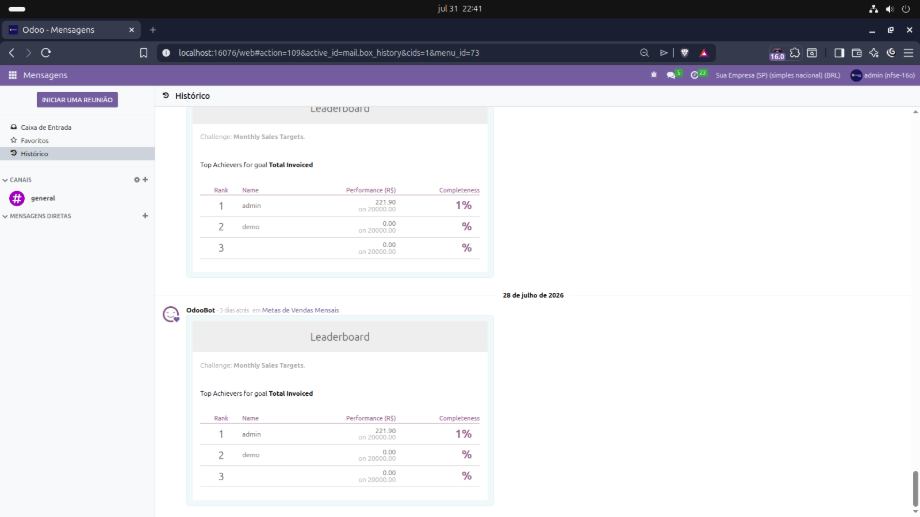Add a new channel with plus icon
The width and height of the screenshot is (920, 517).
click(146, 180)
